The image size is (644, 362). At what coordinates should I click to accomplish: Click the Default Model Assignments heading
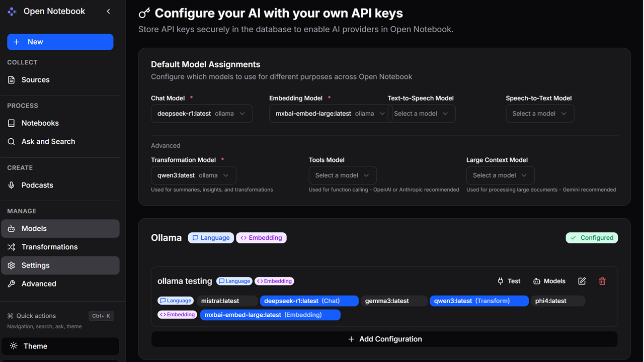[x=206, y=64]
